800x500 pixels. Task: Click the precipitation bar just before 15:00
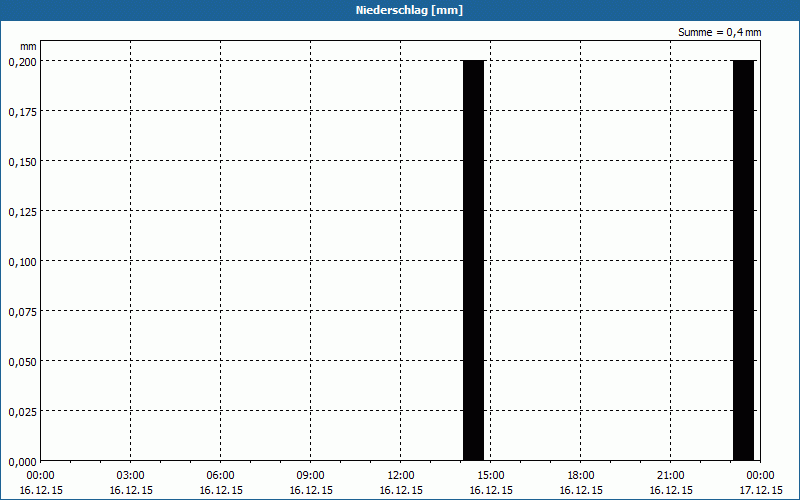click(473, 260)
